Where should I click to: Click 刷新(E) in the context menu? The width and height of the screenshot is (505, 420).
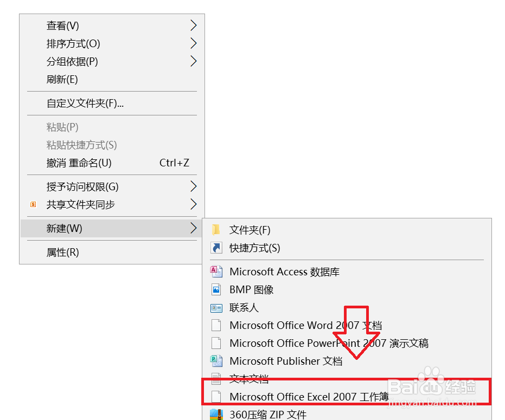(x=63, y=79)
